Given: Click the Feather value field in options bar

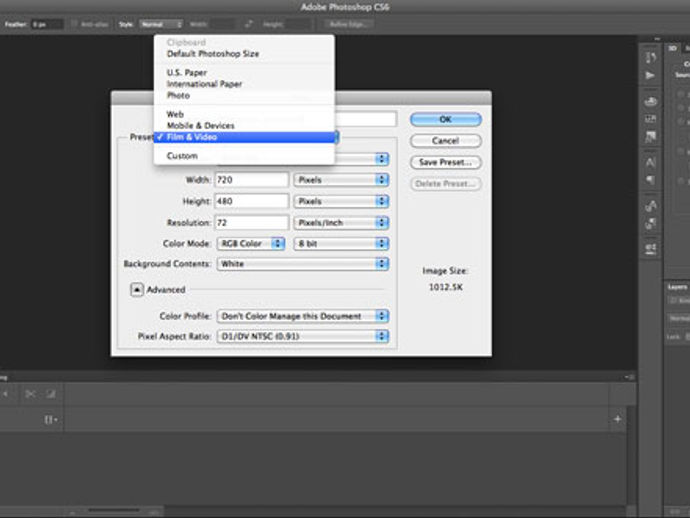Looking at the screenshot, I should [x=47, y=24].
